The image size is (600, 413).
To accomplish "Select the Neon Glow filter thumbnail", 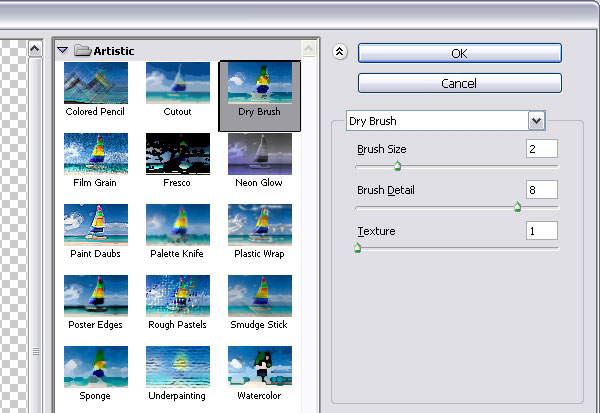I will (259, 154).
